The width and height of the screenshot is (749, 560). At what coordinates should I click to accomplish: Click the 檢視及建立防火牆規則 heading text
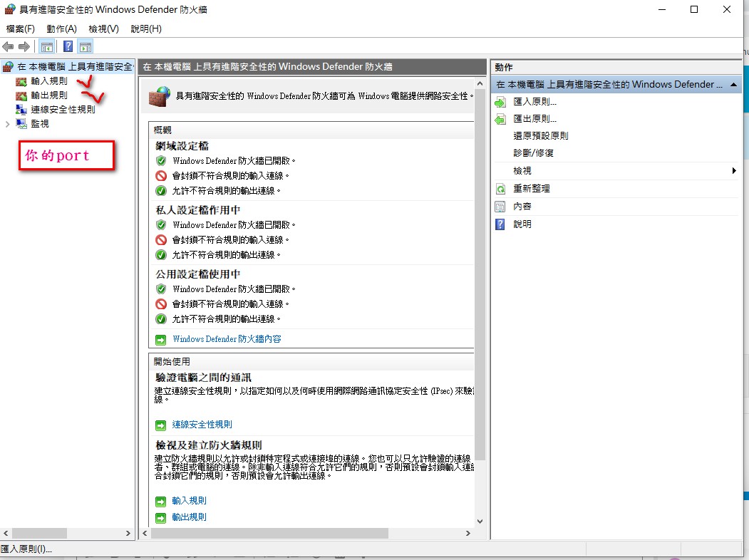pyautogui.click(x=209, y=445)
